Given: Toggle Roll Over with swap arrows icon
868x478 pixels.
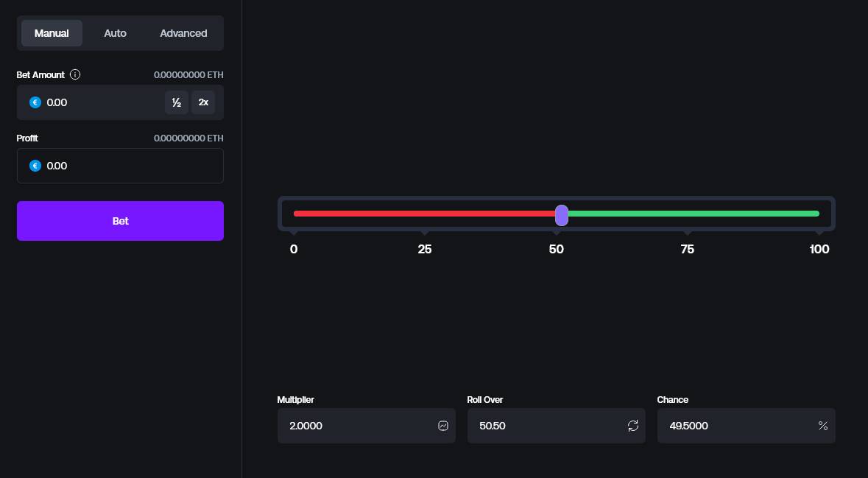Looking at the screenshot, I should click(633, 426).
